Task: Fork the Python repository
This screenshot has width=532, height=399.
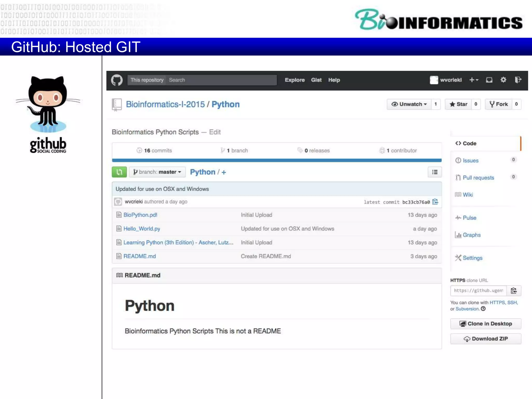Action: click(x=498, y=104)
